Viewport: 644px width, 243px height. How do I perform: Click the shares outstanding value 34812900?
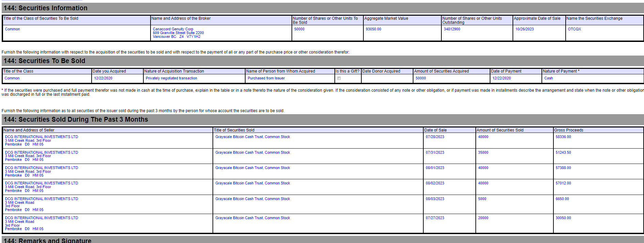(452, 29)
